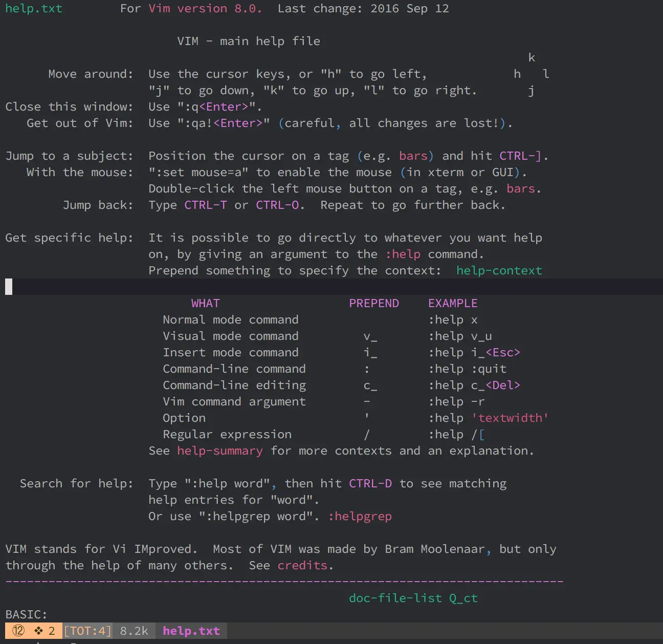Viewport: 663px width, 644px height.
Task: Follow the help-summary link
Action: [220, 451]
